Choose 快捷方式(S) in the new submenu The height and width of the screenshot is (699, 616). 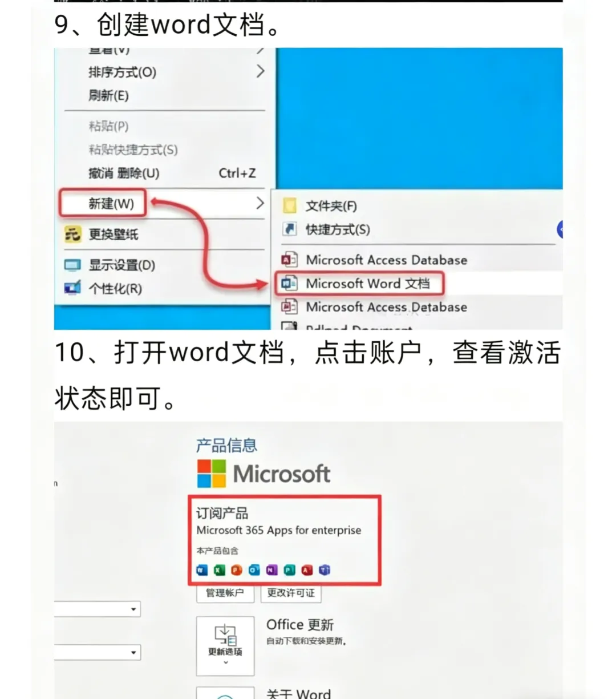pos(338,229)
